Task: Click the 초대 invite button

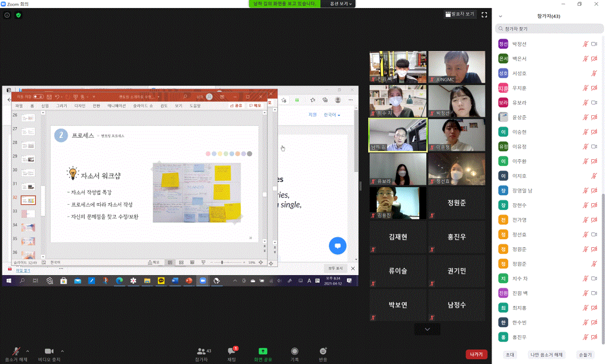Action: click(x=510, y=355)
